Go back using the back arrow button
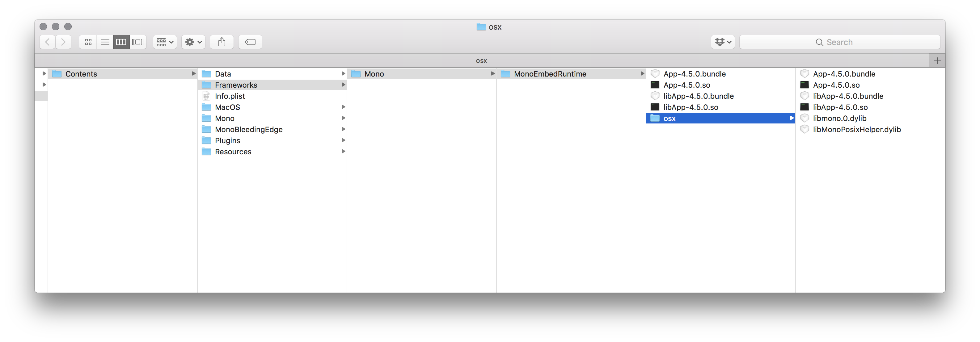The width and height of the screenshot is (980, 342). tap(47, 42)
